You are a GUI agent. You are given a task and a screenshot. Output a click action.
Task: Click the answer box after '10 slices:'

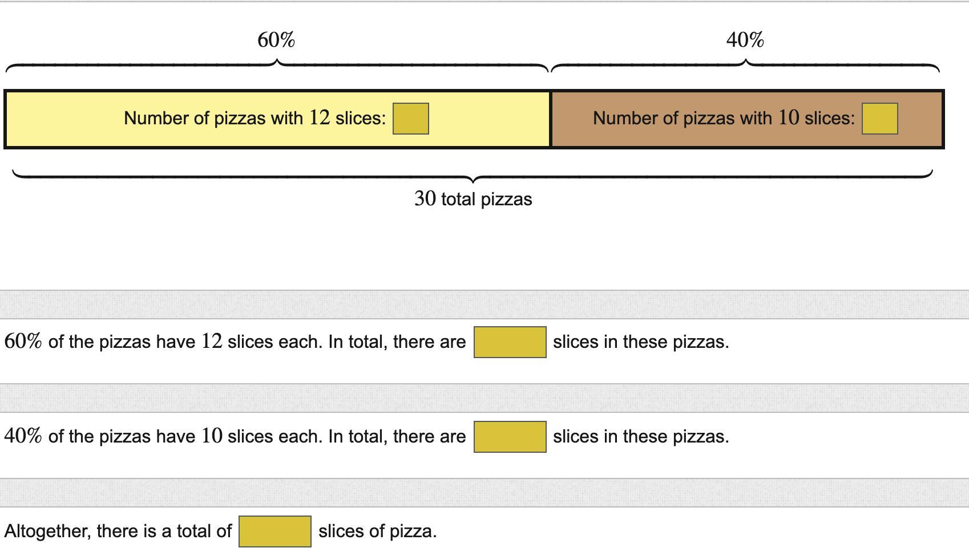click(x=879, y=119)
